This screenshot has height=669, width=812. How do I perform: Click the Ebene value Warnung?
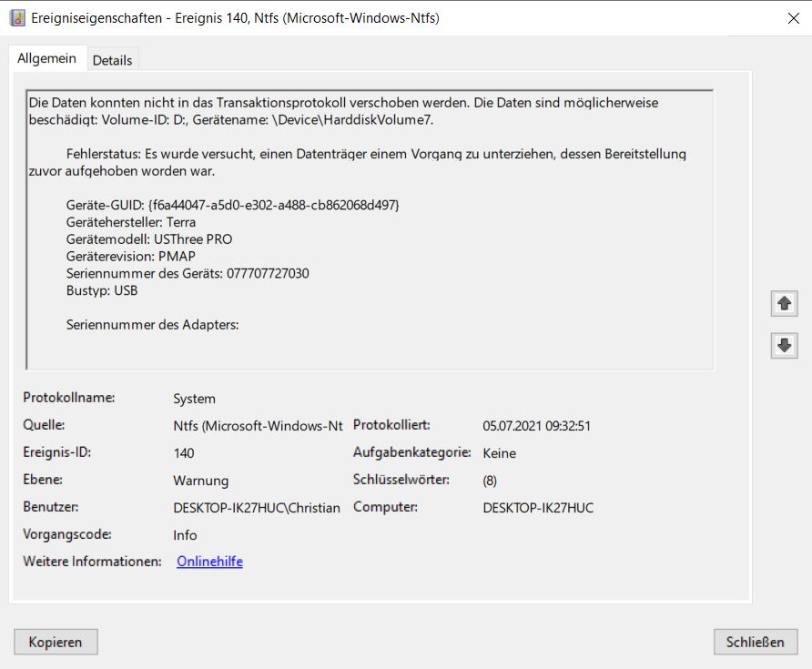click(x=200, y=481)
